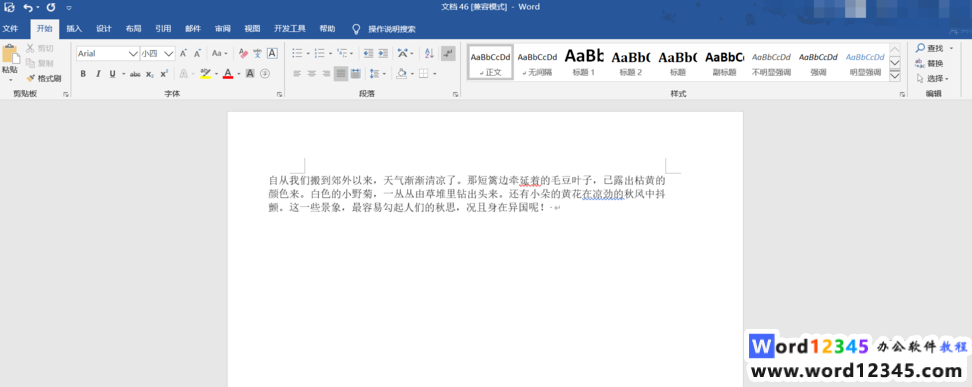The height and width of the screenshot is (387, 972).
Task: Switch to the 设计 (Design) tab
Action: [104, 29]
